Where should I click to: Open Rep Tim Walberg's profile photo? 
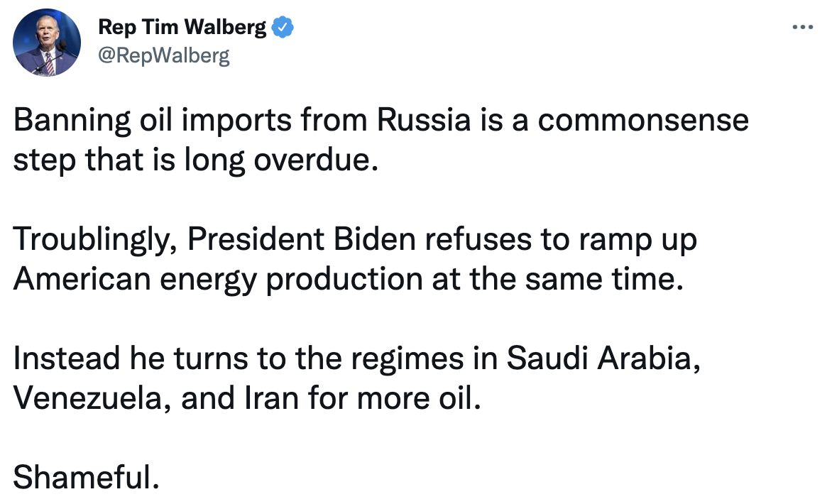coord(46,44)
